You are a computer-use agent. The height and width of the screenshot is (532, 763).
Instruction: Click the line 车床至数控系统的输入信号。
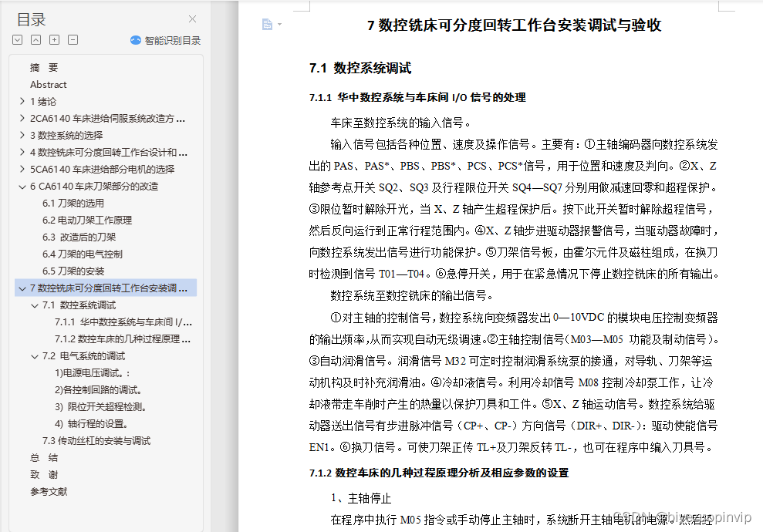click(x=400, y=123)
